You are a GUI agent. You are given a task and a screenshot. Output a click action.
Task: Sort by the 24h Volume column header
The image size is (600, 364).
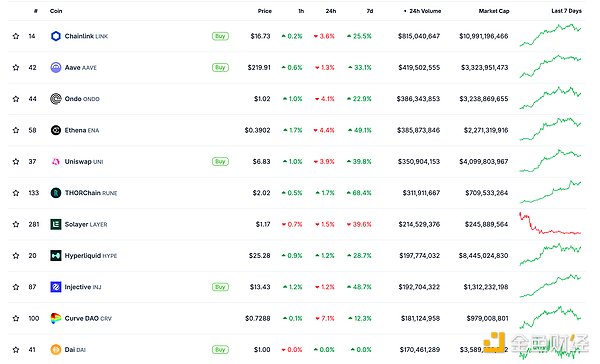[x=422, y=11]
